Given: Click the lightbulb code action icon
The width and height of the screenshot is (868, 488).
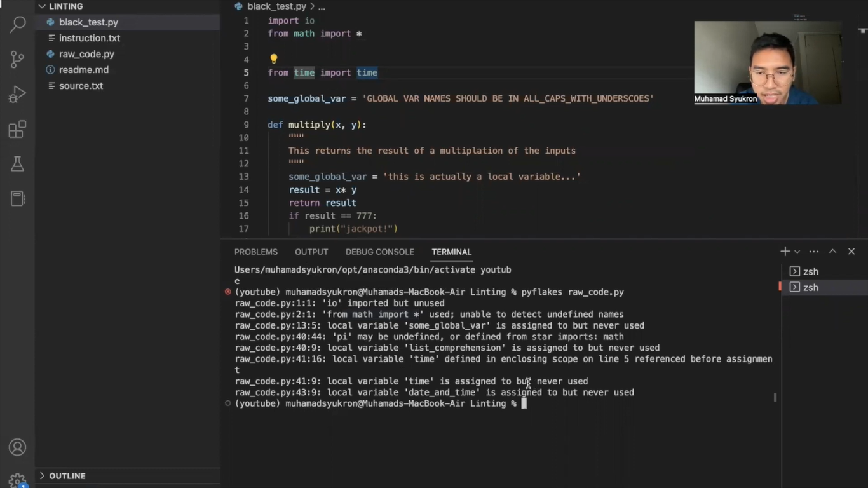Looking at the screenshot, I should point(274,59).
